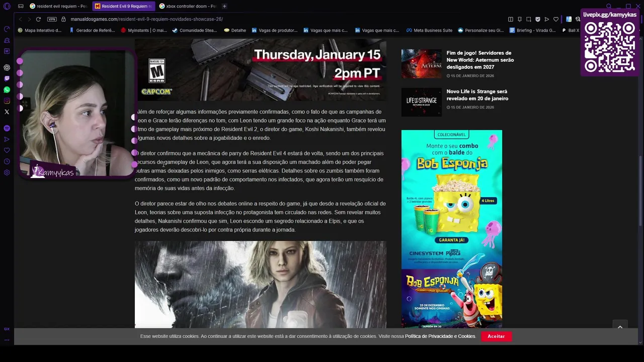Open split screen icon in address bar
The width and height of the screenshot is (644, 362).
point(511,19)
